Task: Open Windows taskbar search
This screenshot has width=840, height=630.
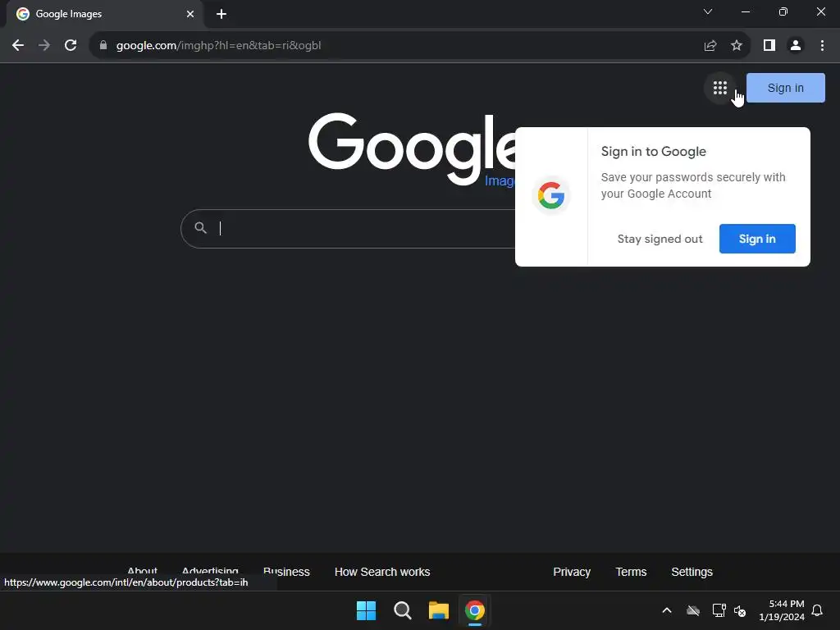Action: point(402,610)
